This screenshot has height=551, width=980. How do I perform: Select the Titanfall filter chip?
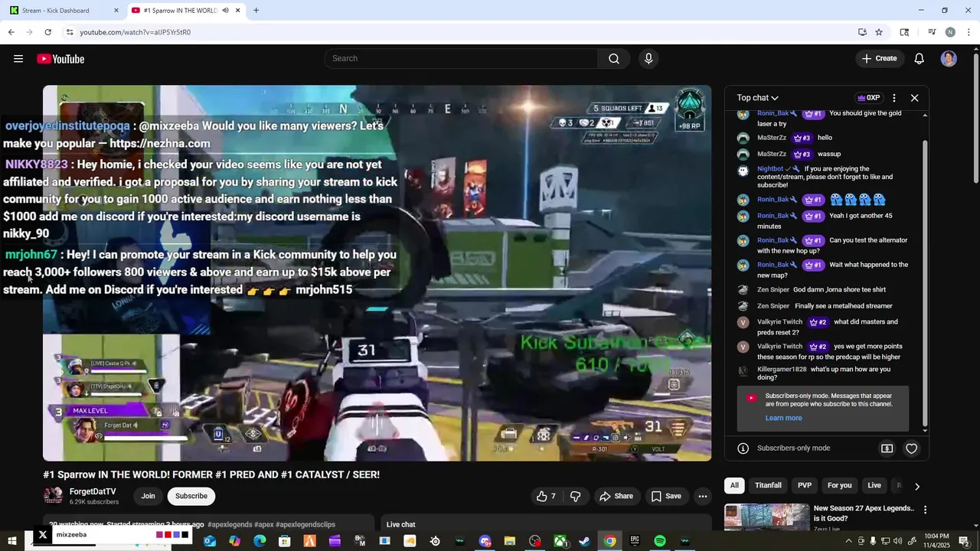[768, 485]
